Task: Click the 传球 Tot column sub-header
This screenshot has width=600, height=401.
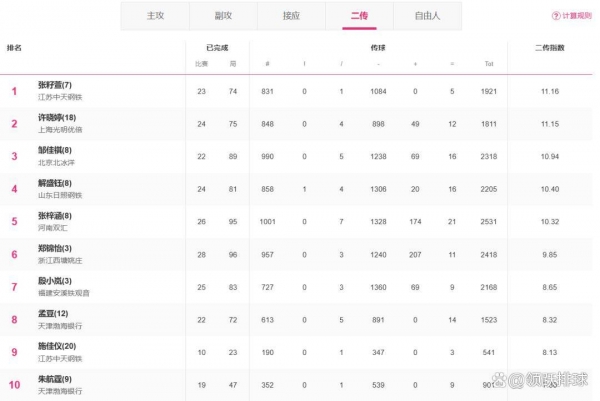Action: (489, 64)
